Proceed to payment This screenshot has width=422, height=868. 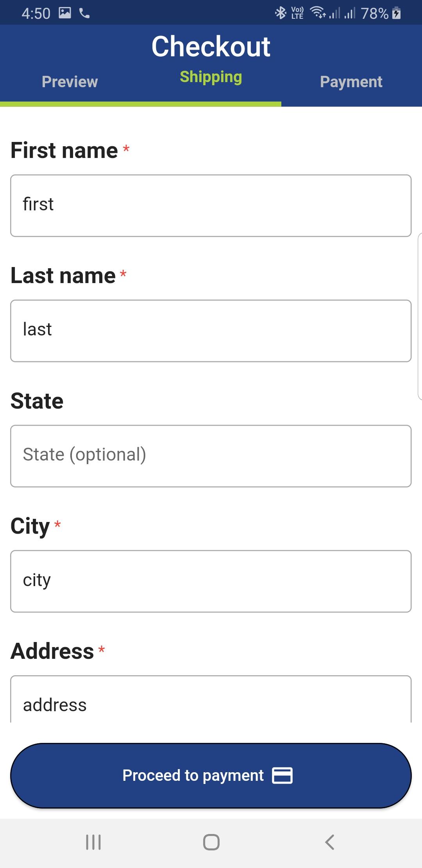coord(211,776)
